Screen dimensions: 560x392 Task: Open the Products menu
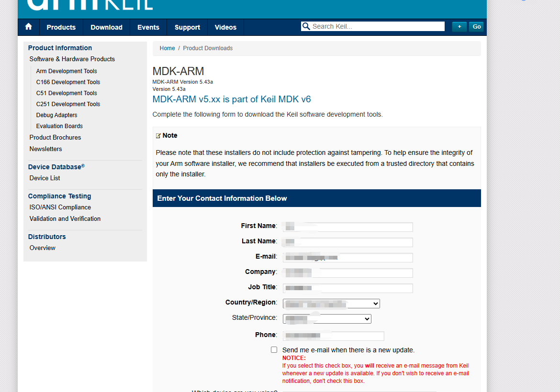tap(61, 27)
